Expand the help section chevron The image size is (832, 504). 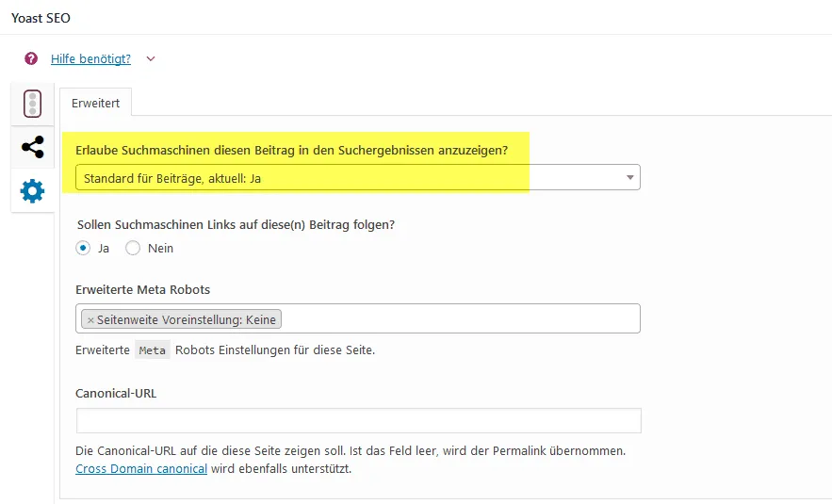pos(151,59)
